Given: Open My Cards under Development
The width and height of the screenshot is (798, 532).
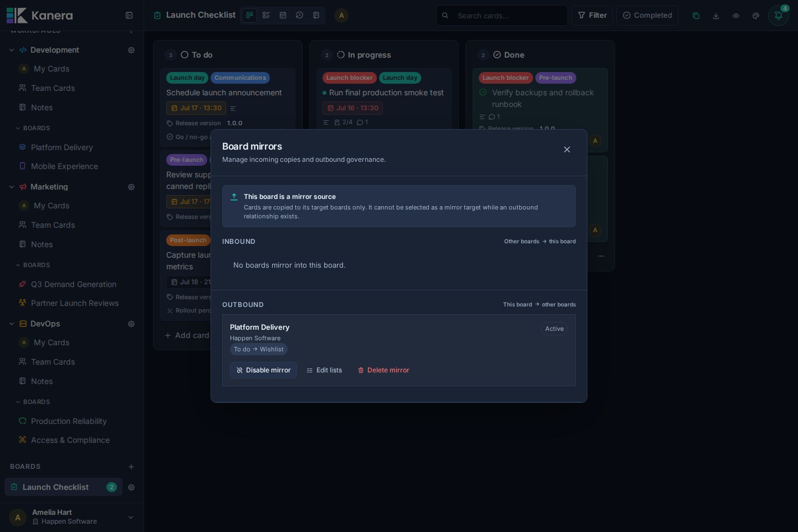Looking at the screenshot, I should click(x=52, y=69).
